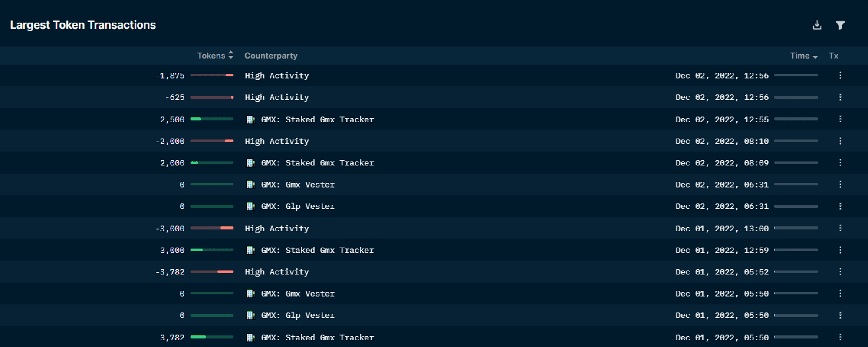Screen dimensions: 868x347
Task: Select timestamp Dec 02, 2022, 08:09
Action: click(x=722, y=163)
